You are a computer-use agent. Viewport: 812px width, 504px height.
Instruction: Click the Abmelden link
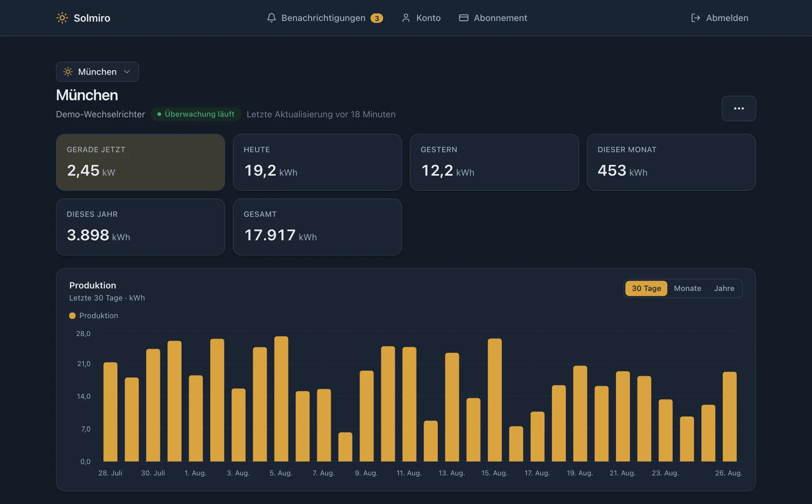tap(720, 18)
